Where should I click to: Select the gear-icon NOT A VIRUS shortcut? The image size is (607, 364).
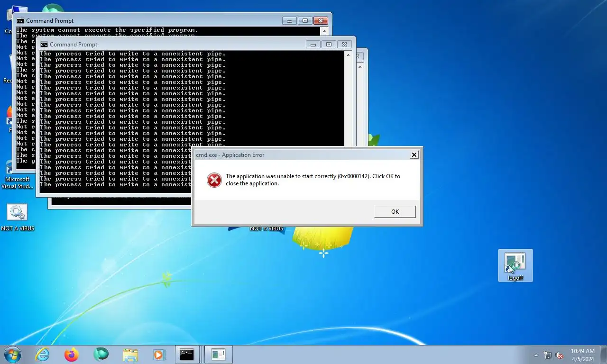pyautogui.click(x=18, y=218)
